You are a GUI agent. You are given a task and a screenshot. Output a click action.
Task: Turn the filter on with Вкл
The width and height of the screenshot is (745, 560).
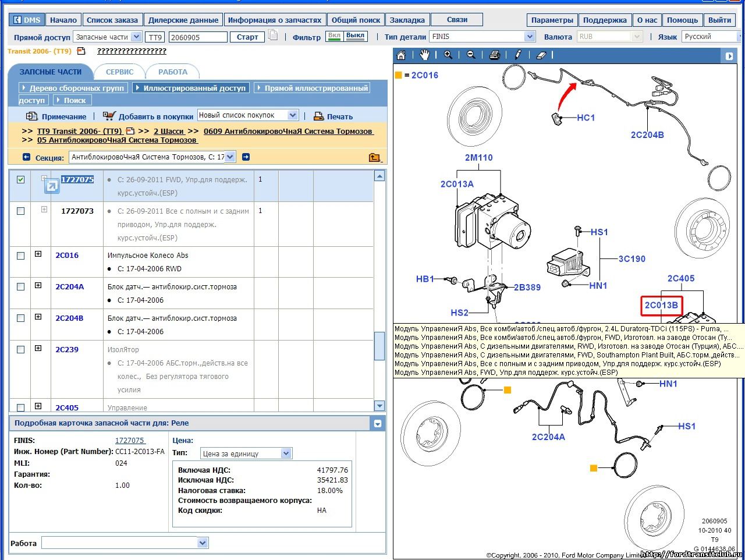pyautogui.click(x=334, y=36)
